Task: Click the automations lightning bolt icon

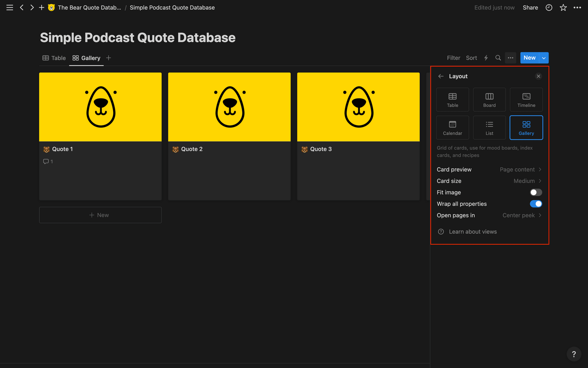Action: tap(486, 58)
